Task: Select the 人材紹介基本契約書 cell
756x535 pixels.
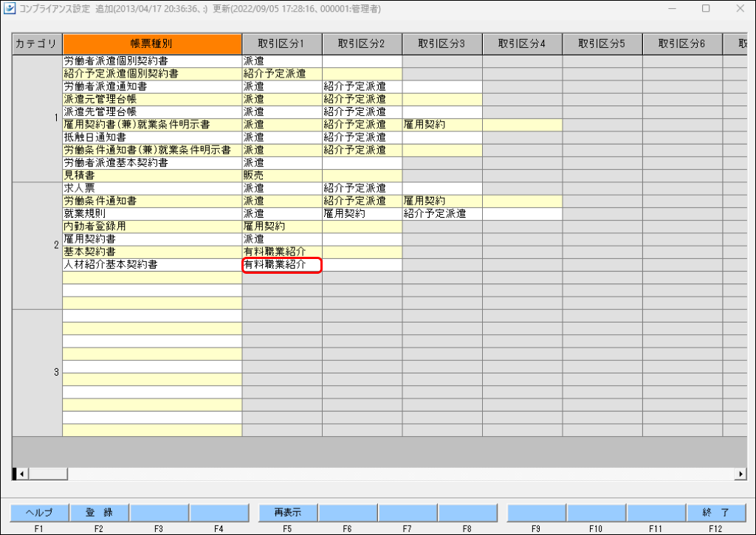Action: coord(152,265)
